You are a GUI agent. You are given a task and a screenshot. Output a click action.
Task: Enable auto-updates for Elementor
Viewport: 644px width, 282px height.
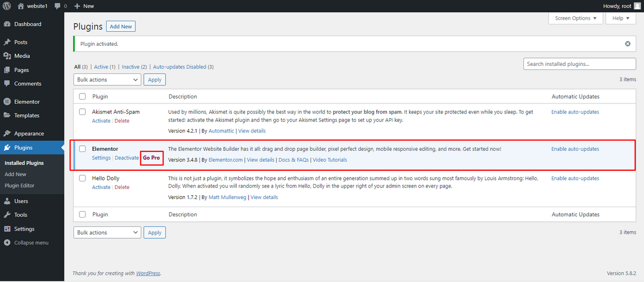click(575, 149)
